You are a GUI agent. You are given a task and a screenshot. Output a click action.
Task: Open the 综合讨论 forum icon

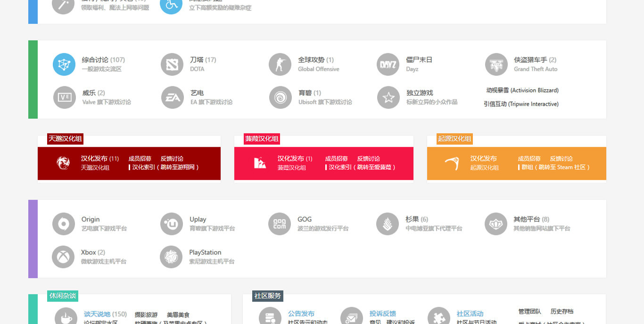coord(64,64)
